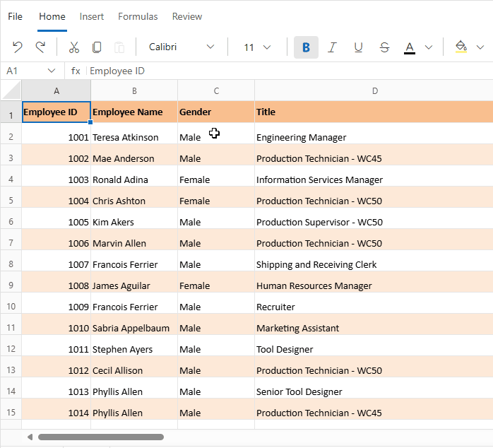Click the select-all corner triangle

(x=11, y=90)
